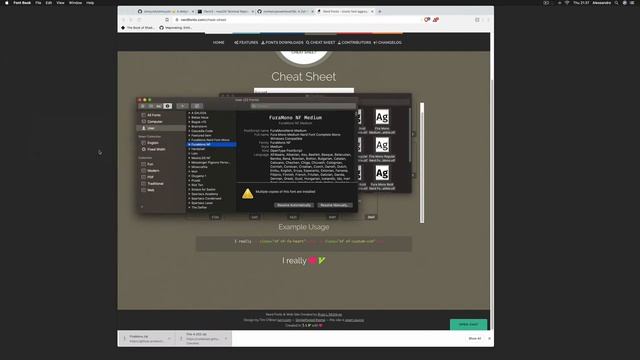
Task: Switch to the iTerm2 browser tab
Action: click(x=225, y=11)
